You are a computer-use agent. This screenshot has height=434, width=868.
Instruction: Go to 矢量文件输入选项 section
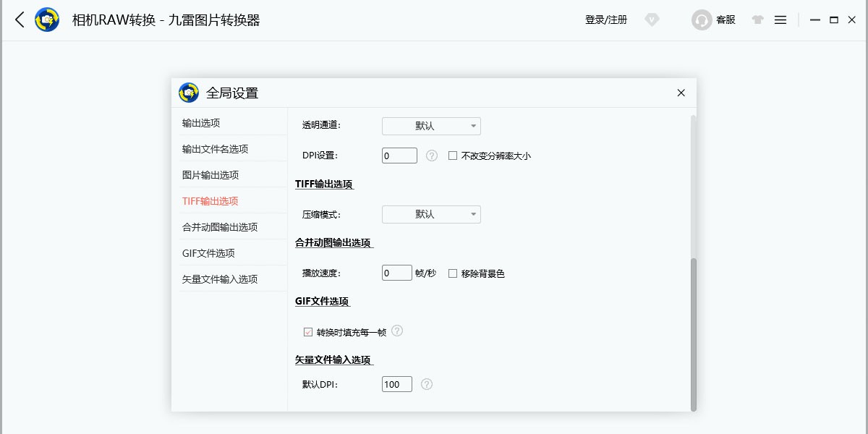point(220,279)
